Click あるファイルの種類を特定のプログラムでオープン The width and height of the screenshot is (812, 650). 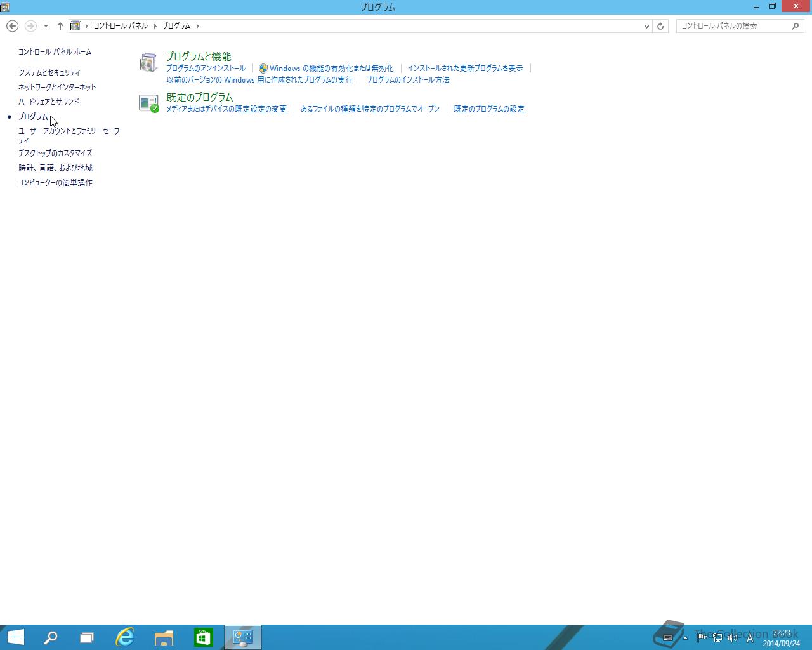coord(370,109)
